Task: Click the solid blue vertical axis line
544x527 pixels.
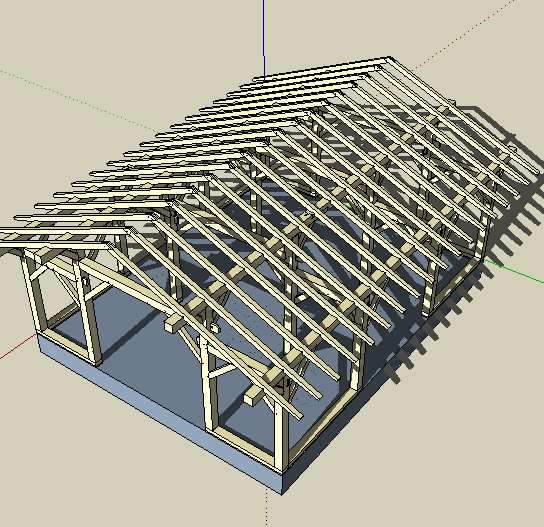Action: 264,40
